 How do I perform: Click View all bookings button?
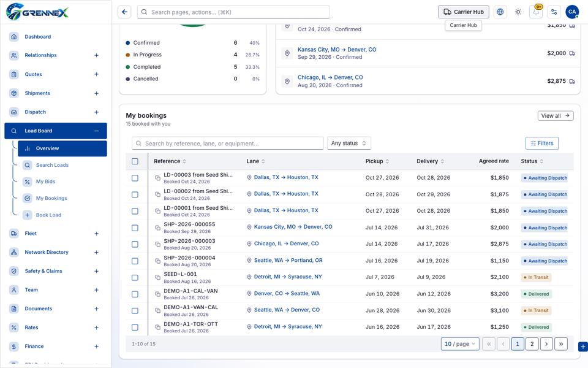(x=556, y=116)
